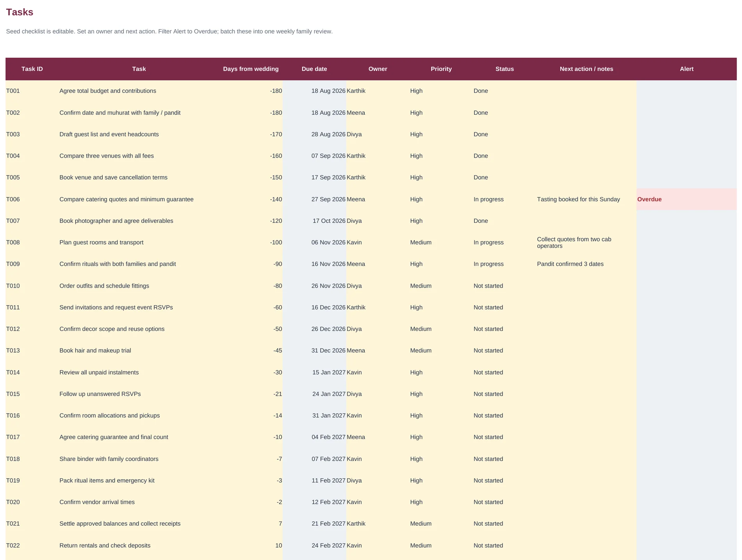742x560 pixels.
Task: Select the Alert column header
Action: click(687, 69)
